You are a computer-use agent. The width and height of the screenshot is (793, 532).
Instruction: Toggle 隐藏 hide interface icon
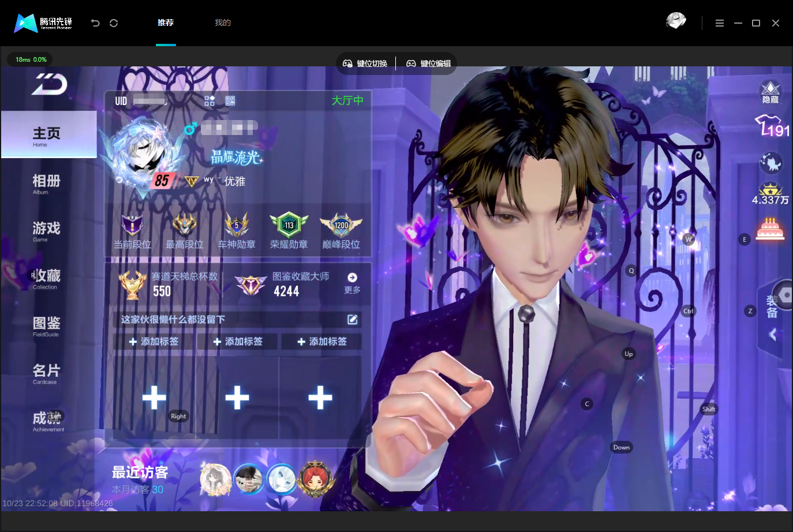pos(770,92)
